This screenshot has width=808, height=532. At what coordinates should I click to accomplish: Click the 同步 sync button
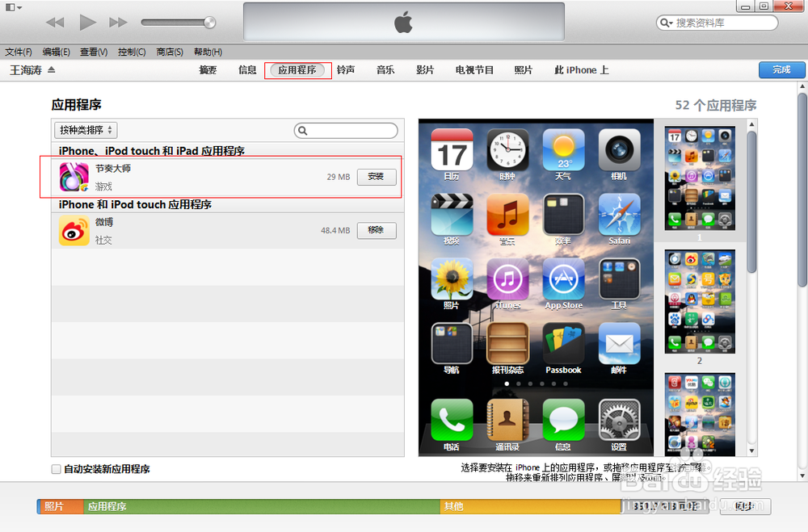point(745,506)
